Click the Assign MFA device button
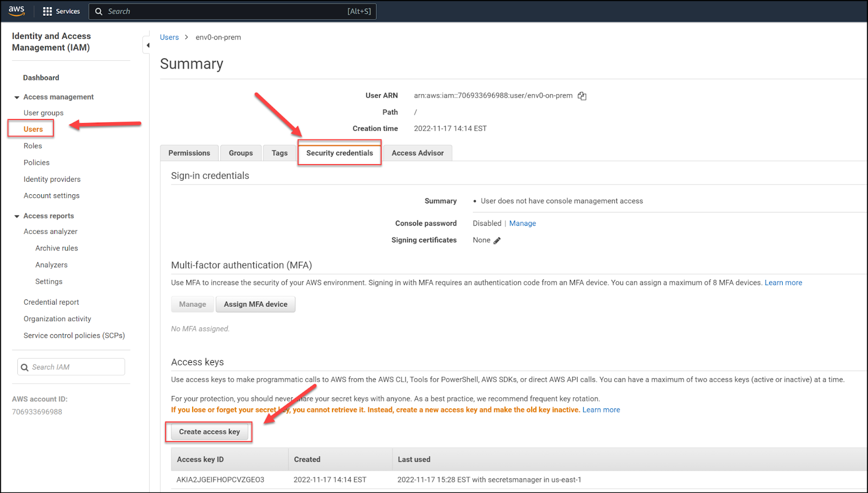 click(x=256, y=304)
